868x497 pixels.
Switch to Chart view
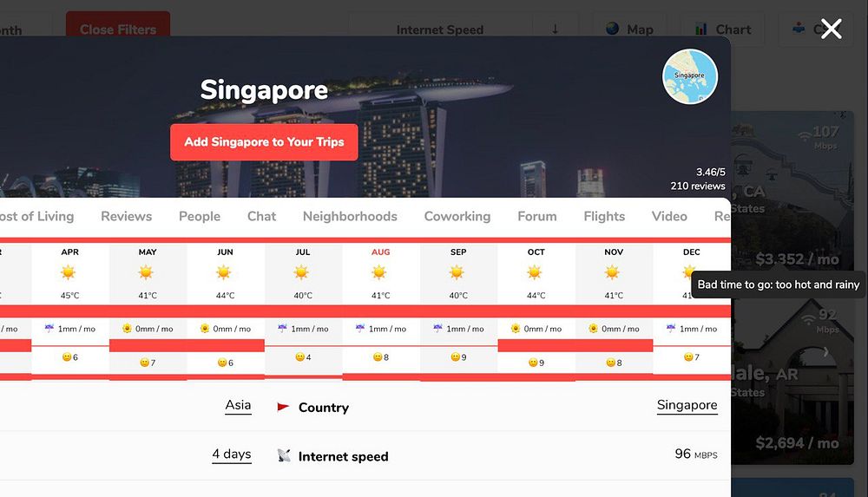(x=724, y=29)
